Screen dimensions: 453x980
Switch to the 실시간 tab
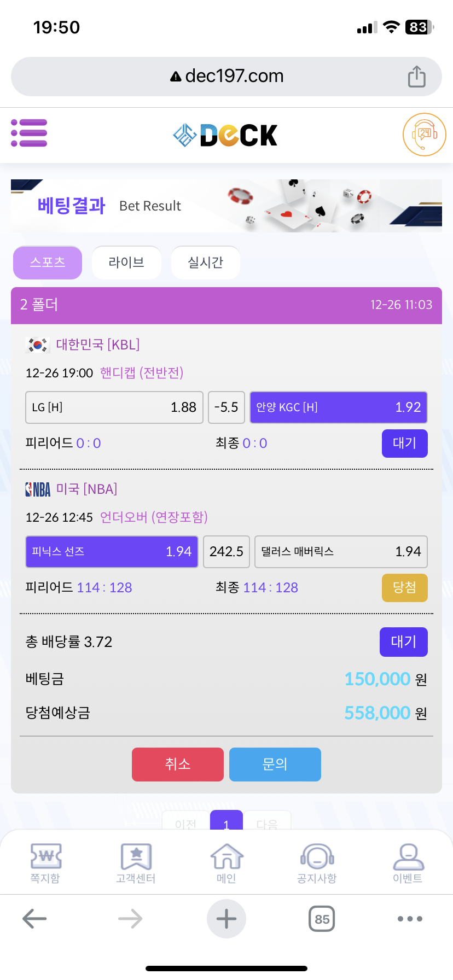(x=206, y=262)
